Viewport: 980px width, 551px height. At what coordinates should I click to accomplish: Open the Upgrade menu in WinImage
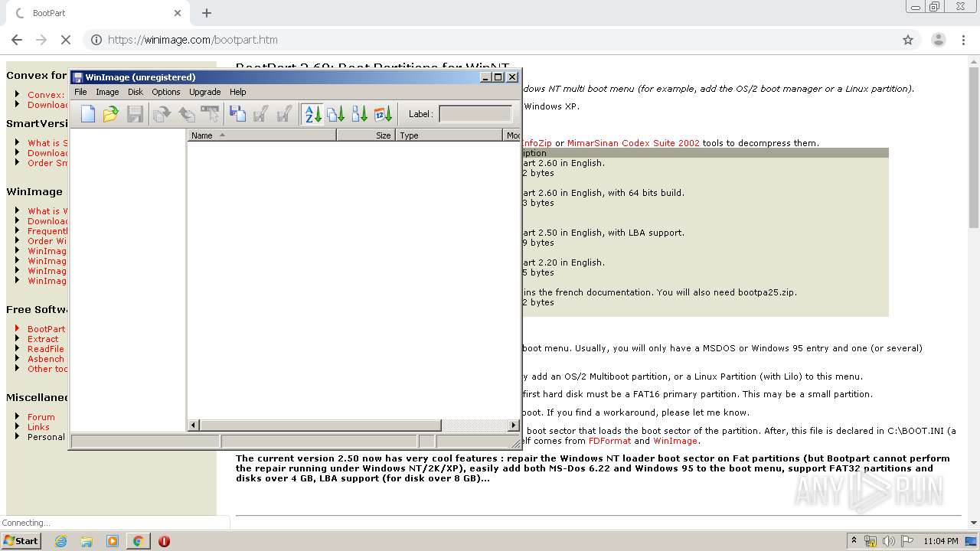(x=205, y=92)
